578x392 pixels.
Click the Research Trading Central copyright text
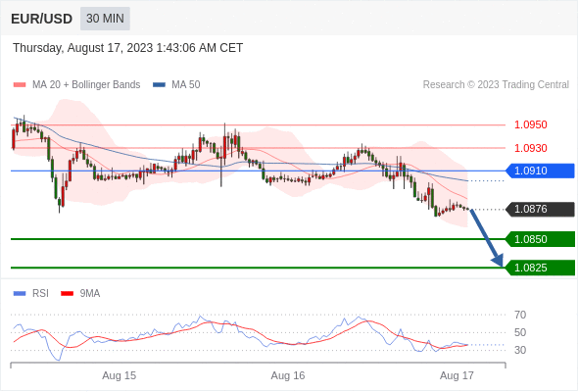click(x=496, y=85)
